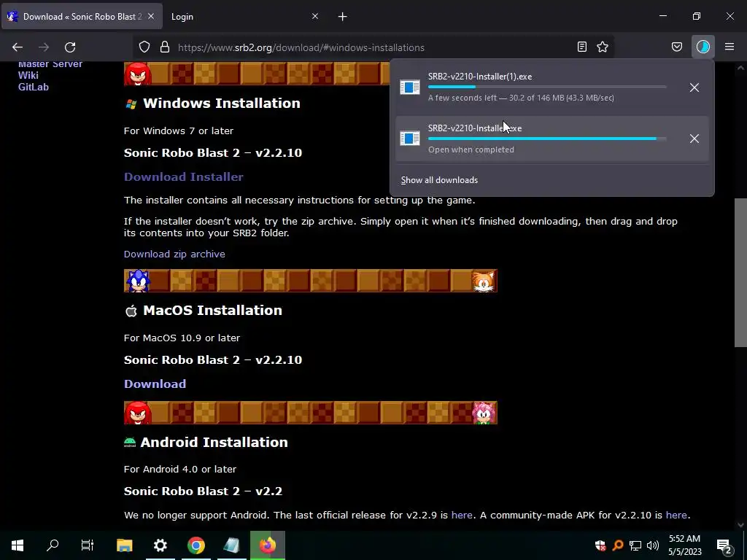Open File Explorer from the taskbar
Image resolution: width=747 pixels, height=560 pixels.
[124, 545]
